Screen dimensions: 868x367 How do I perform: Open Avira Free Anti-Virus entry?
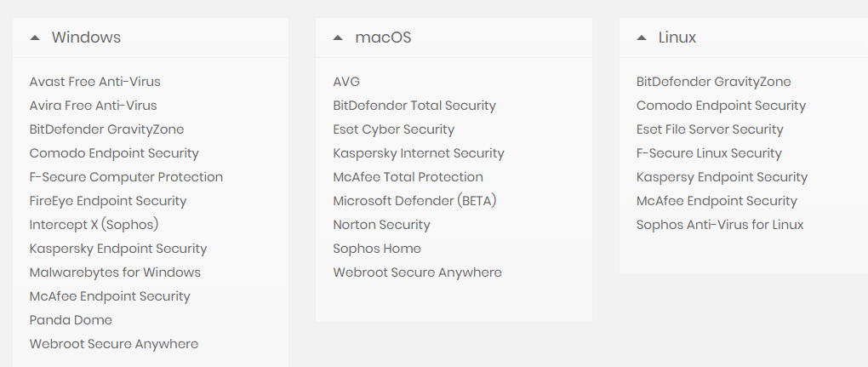93,106
